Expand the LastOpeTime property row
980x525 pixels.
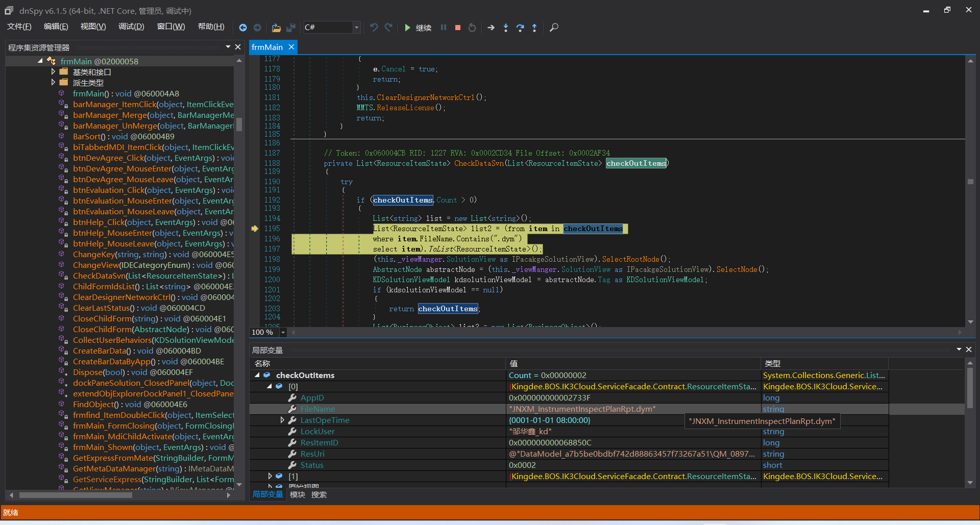tap(282, 420)
